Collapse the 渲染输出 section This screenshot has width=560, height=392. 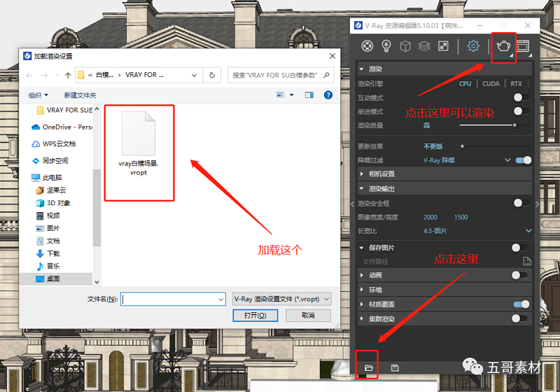click(361, 188)
